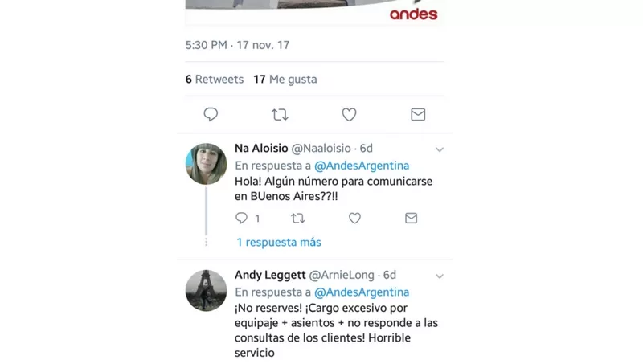Open @AndesArgentina mention in Andy Leggett's reply

(x=362, y=292)
